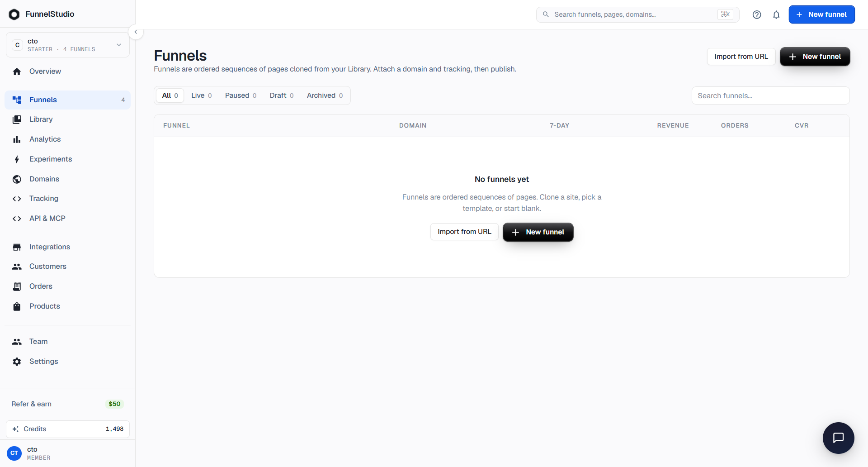Click the search magnifier icon in top bar

tap(546, 14)
